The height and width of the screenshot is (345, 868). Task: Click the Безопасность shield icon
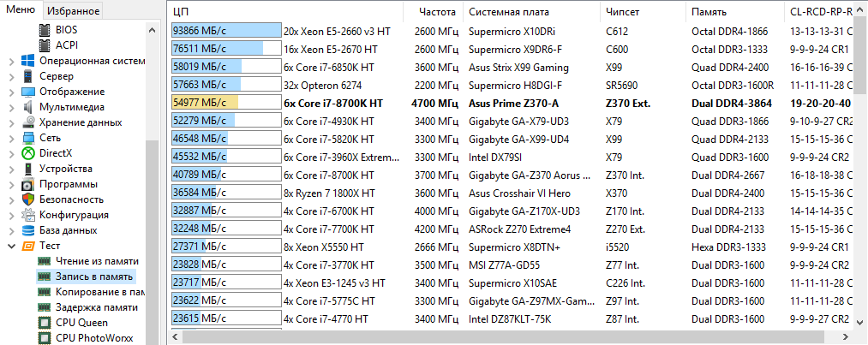point(27,199)
